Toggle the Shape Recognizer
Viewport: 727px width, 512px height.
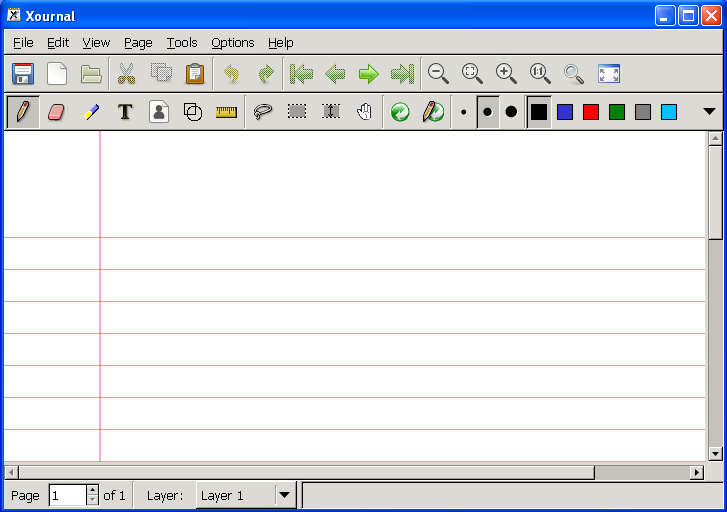pos(193,112)
